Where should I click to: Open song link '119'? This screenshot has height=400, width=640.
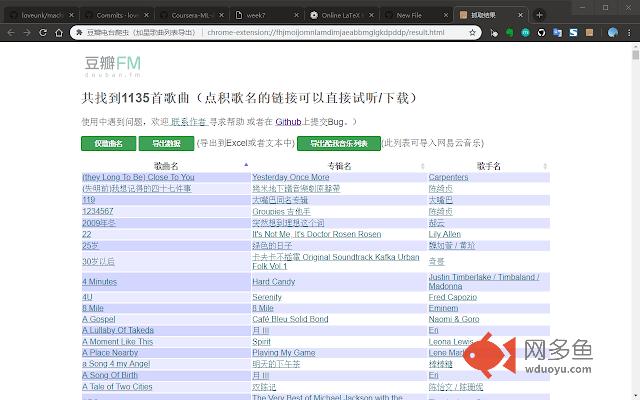pos(89,200)
